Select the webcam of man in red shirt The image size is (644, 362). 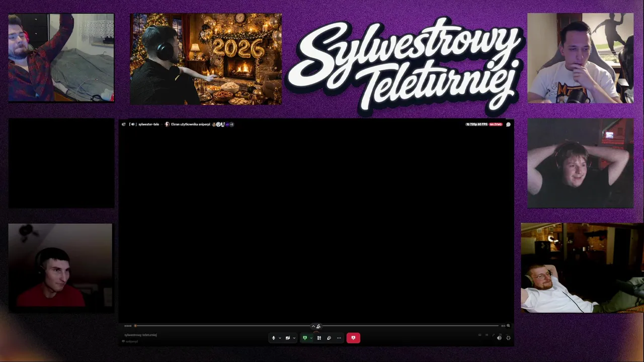click(x=60, y=266)
